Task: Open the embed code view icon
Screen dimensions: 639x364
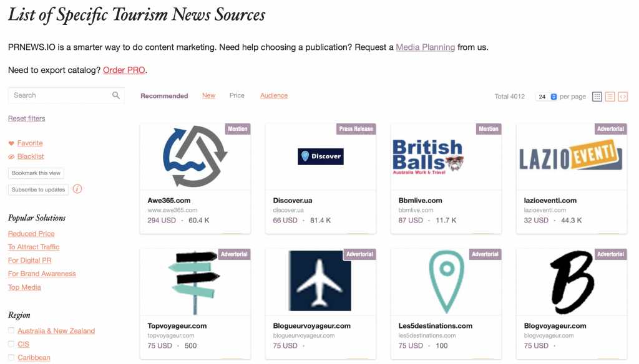Action: 623,97
